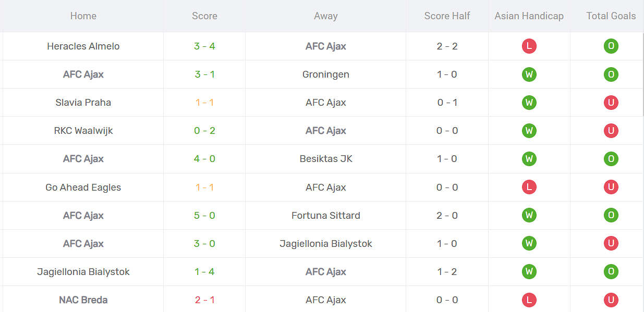This screenshot has width=644, height=312.
Task: Click green O Total Goals badge for Groningen match
Action: coord(611,74)
